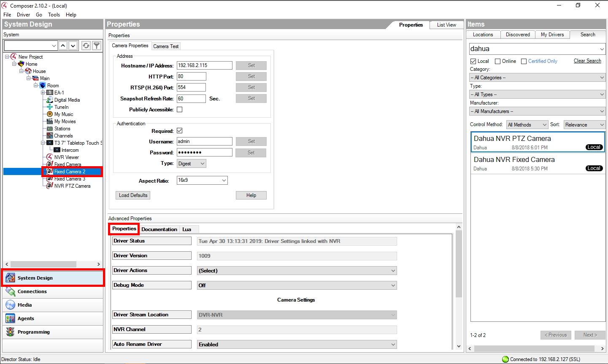Open the Debug Mode dropdown
Screen dimensions: 608x364
click(297, 286)
